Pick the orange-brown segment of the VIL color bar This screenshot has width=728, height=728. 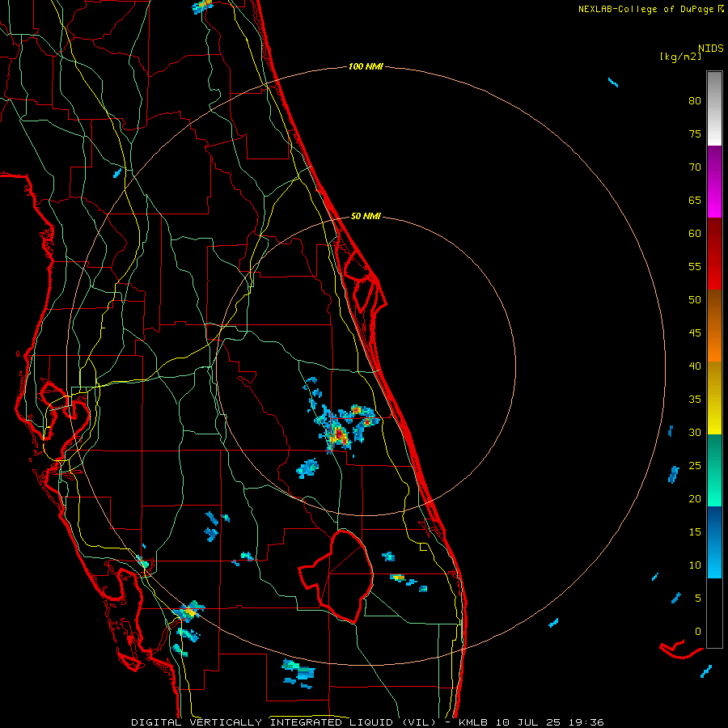pyautogui.click(x=714, y=326)
